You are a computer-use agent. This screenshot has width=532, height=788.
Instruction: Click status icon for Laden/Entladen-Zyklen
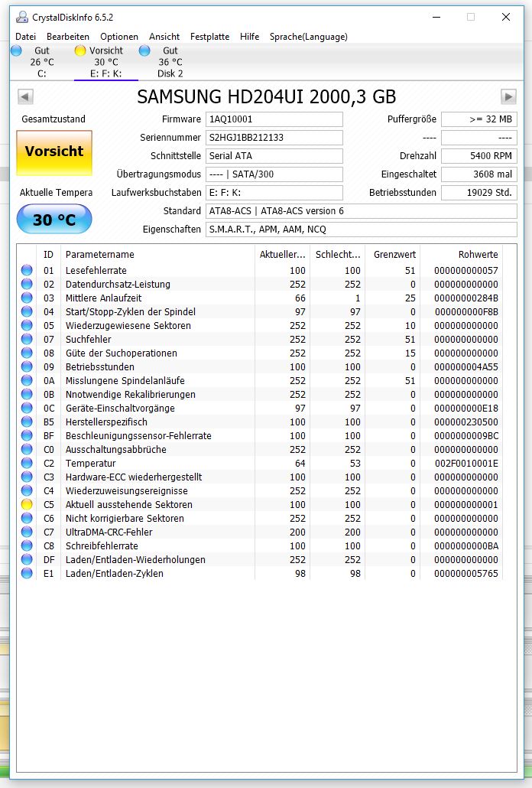(27, 574)
